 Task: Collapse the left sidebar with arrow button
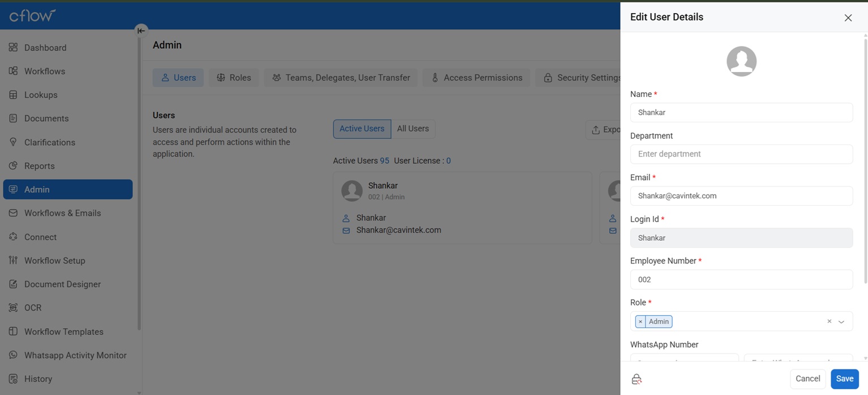point(141,31)
